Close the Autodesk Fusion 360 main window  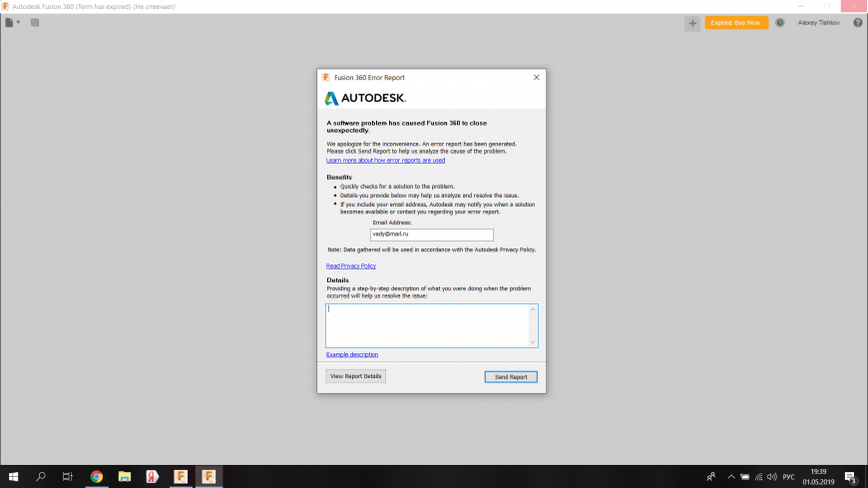854,6
